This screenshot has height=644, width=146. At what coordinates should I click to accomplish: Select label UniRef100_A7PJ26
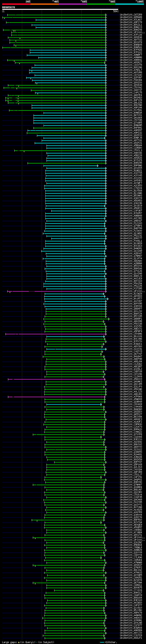click(131, 35)
